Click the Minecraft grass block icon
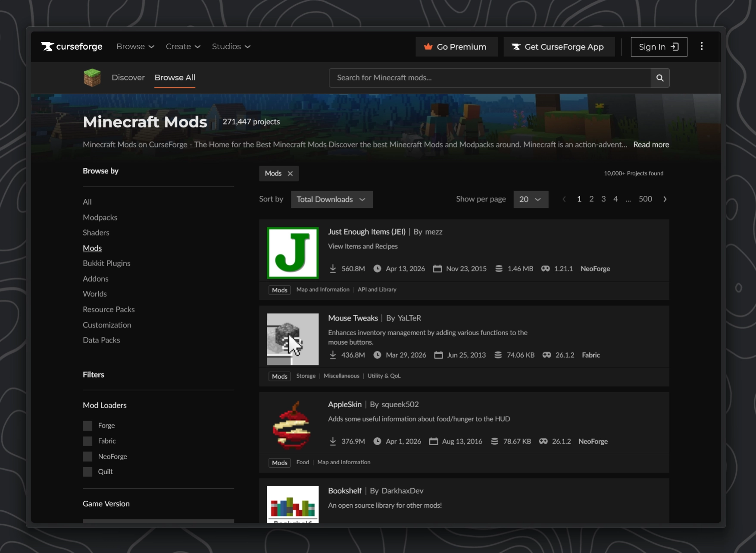Screen dimensions: 756x553 tap(92, 78)
